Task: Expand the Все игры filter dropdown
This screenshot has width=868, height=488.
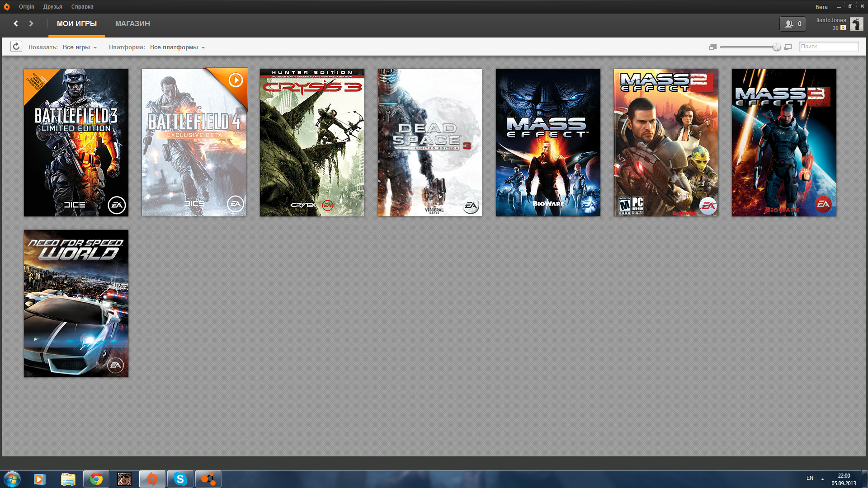Action: (x=80, y=47)
